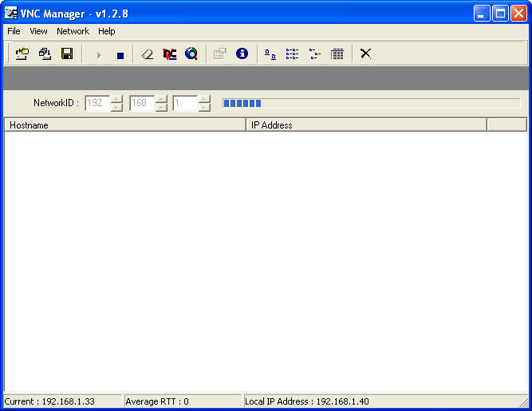Switch to large icons view
Screen dimensions: 532x411
click(270, 54)
